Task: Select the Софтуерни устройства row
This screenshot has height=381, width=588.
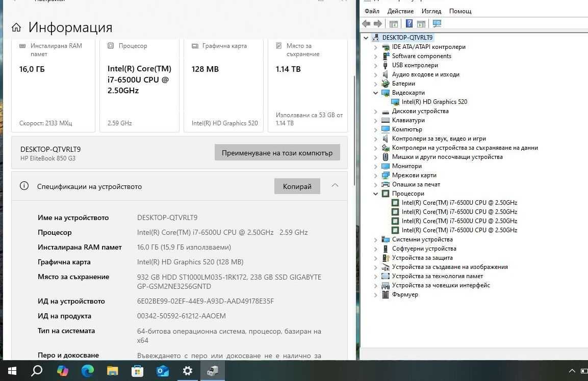Action: click(424, 249)
